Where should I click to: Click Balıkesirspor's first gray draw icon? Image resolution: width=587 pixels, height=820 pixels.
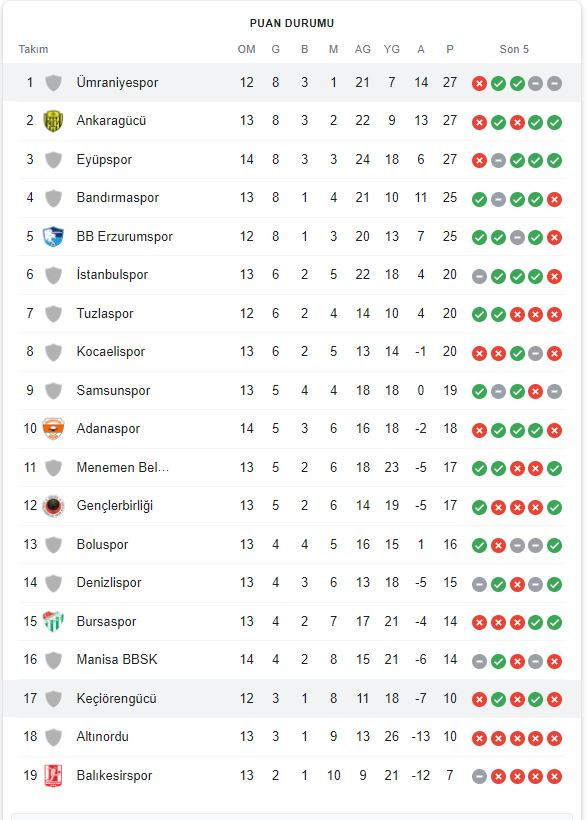click(x=479, y=777)
